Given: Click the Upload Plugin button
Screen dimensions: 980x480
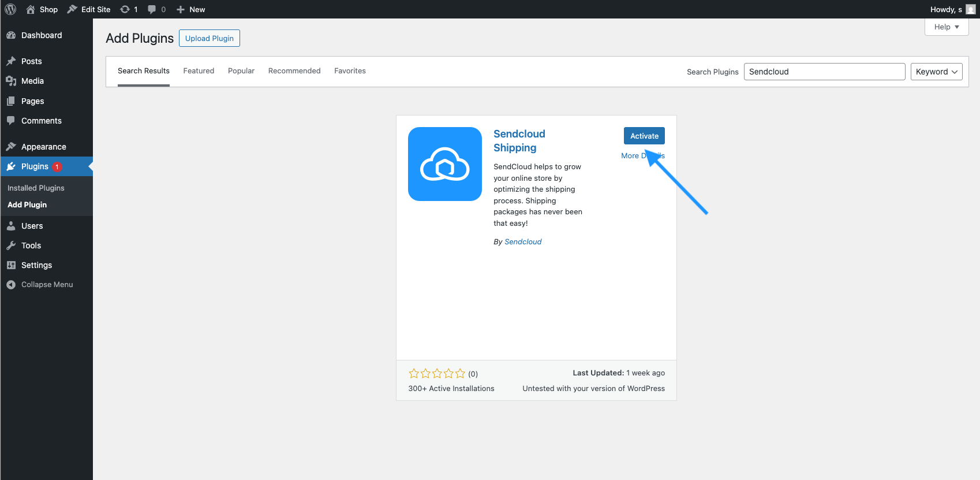Looking at the screenshot, I should [210, 38].
